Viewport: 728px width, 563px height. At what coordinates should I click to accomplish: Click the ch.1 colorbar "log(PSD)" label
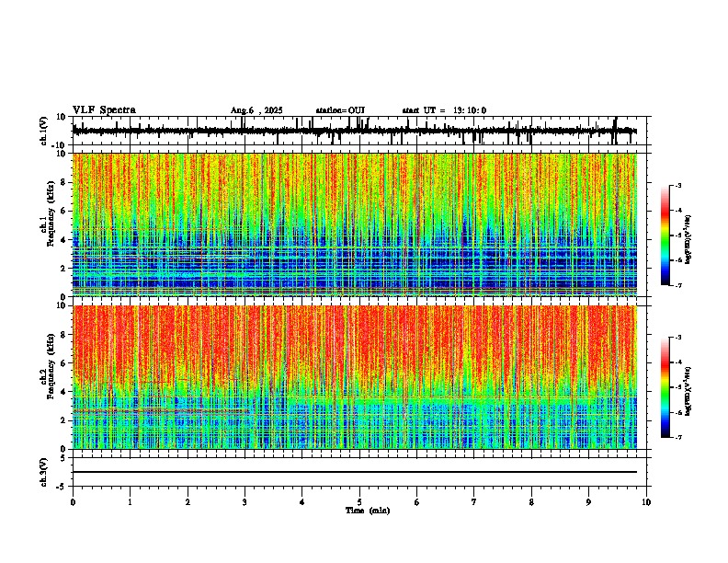(688, 240)
